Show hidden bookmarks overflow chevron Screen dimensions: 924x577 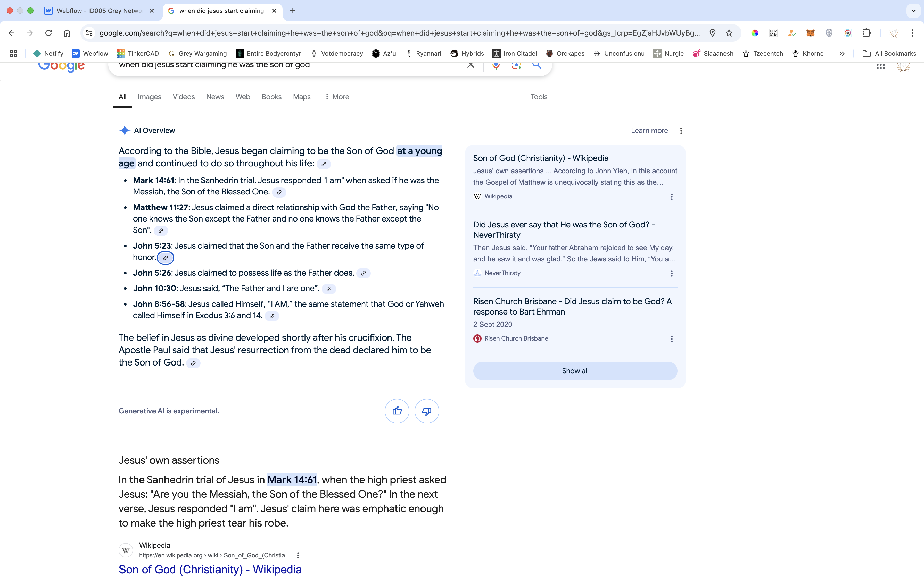[x=841, y=54]
